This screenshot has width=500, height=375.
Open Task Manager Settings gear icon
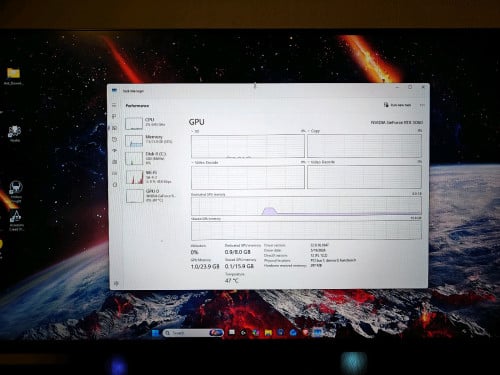click(116, 283)
